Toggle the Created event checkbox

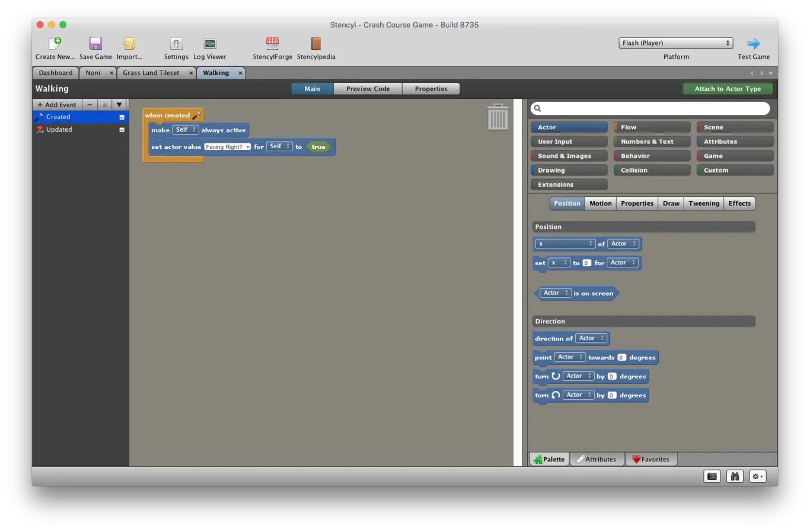pos(122,117)
